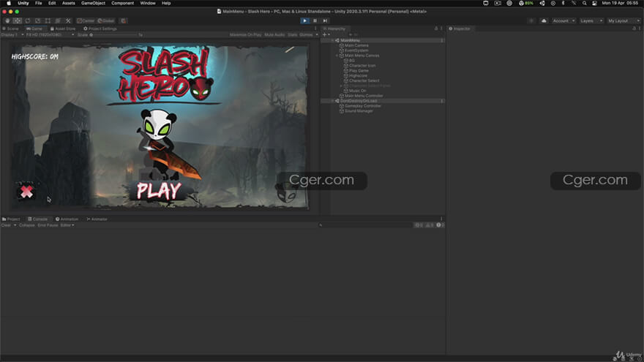Select Character Select in Hierarchy
The width and height of the screenshot is (644, 362).
pos(362,81)
